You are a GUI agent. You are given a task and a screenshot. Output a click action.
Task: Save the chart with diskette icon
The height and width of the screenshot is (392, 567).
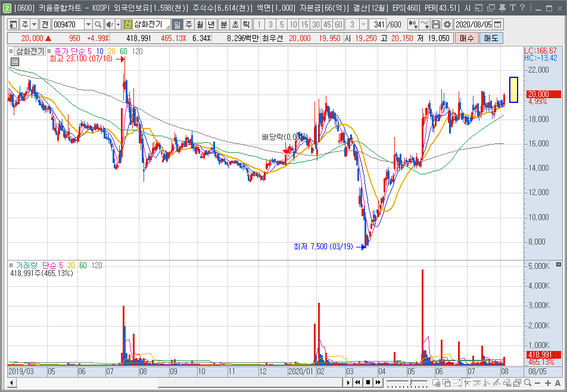pos(436,24)
